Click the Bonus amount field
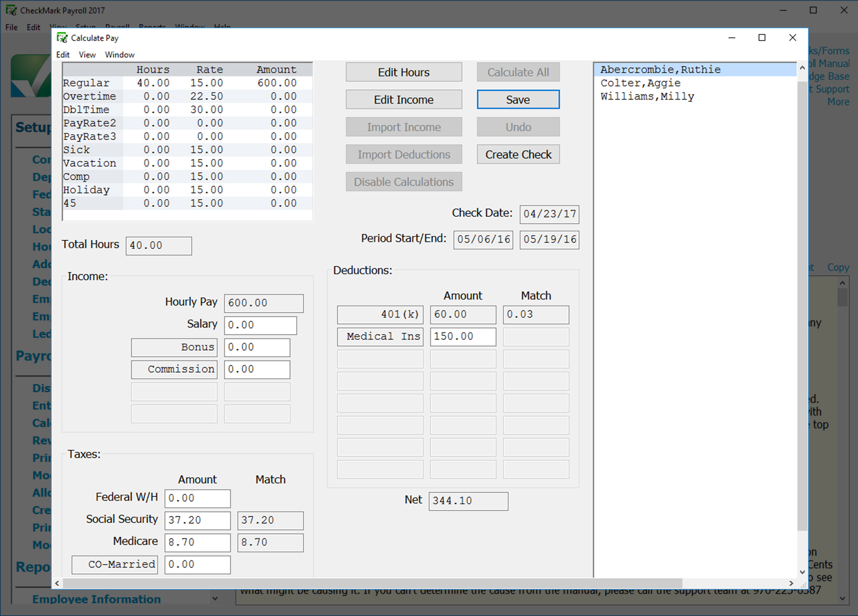This screenshot has height=616, width=858. pos(257,347)
